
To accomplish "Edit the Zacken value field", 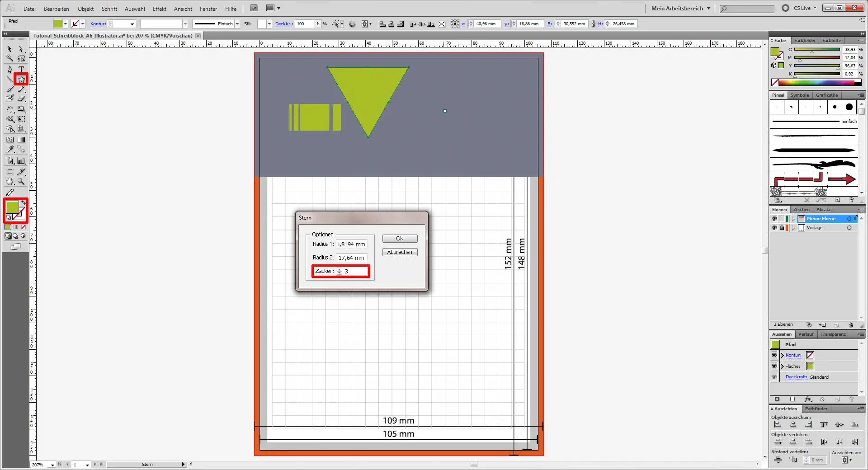I will 355,271.
